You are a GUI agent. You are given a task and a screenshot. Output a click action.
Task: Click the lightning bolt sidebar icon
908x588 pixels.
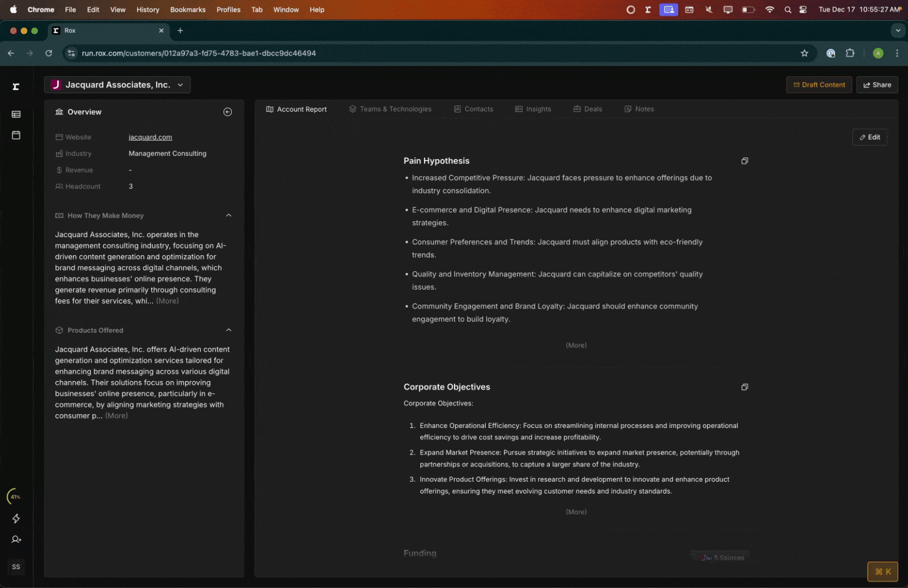(x=16, y=518)
